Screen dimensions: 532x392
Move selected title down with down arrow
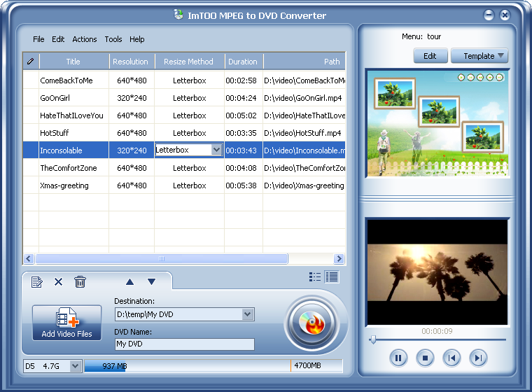coord(151,281)
